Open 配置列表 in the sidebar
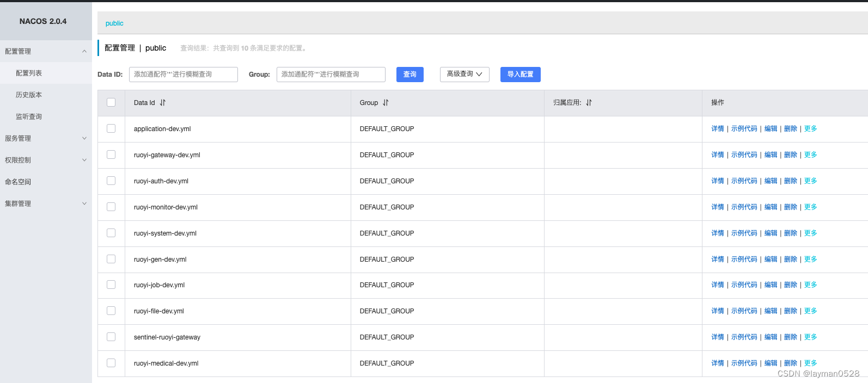 pos(46,73)
